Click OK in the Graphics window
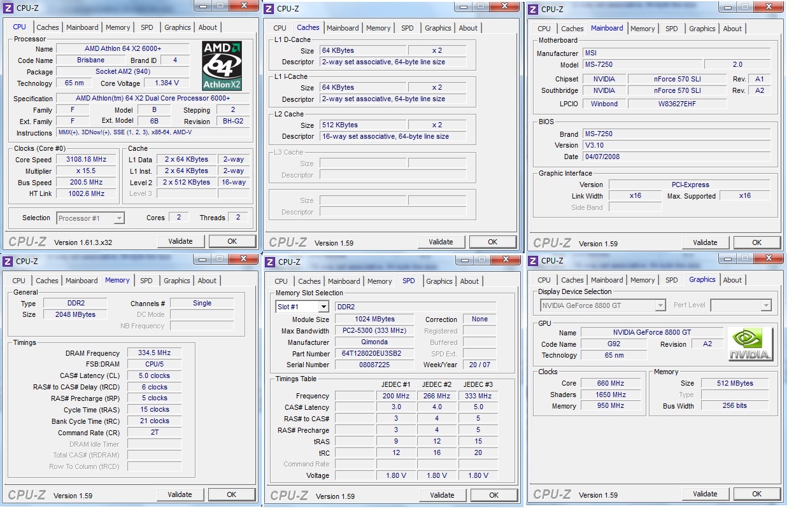The image size is (810, 532). 757,494
